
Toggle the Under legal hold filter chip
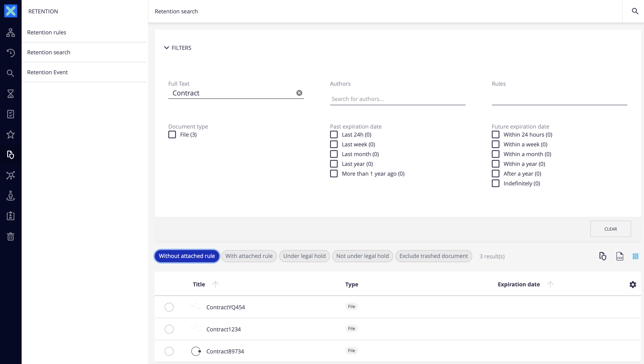pyautogui.click(x=304, y=256)
